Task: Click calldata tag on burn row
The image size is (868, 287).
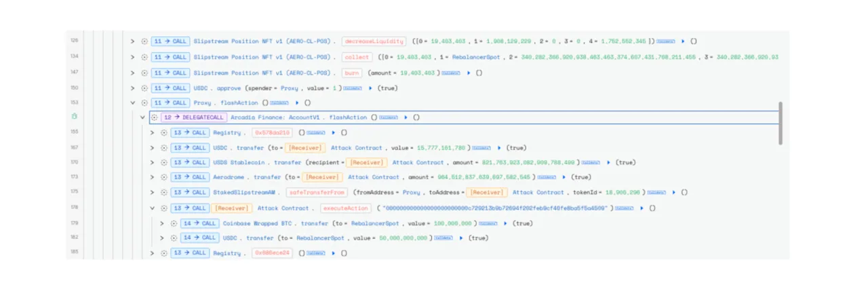Action: [x=452, y=73]
